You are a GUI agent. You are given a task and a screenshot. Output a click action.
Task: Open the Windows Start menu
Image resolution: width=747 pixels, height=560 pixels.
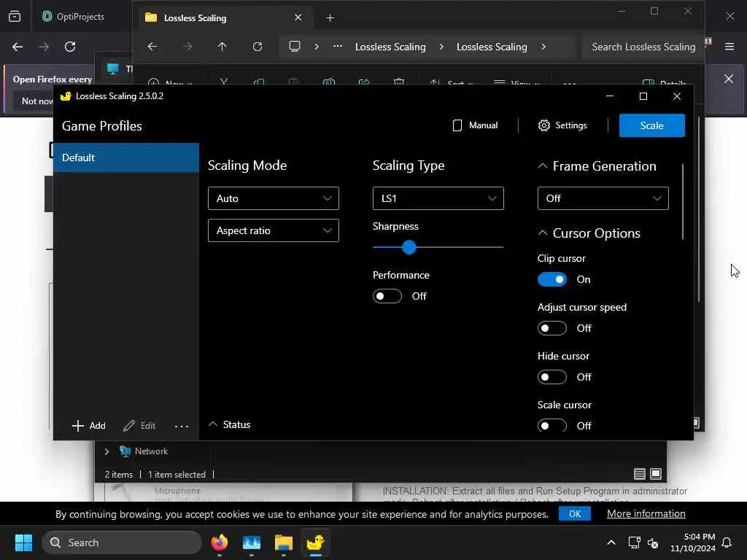tap(23, 542)
